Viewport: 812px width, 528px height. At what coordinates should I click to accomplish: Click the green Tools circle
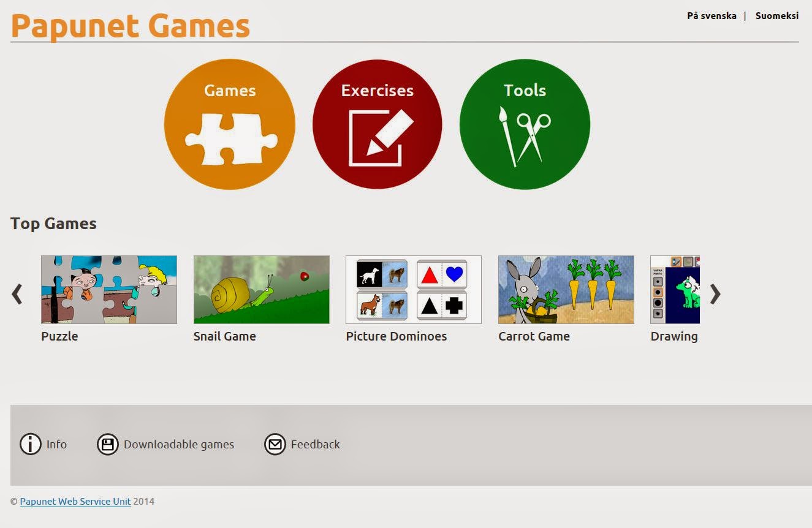click(x=525, y=123)
